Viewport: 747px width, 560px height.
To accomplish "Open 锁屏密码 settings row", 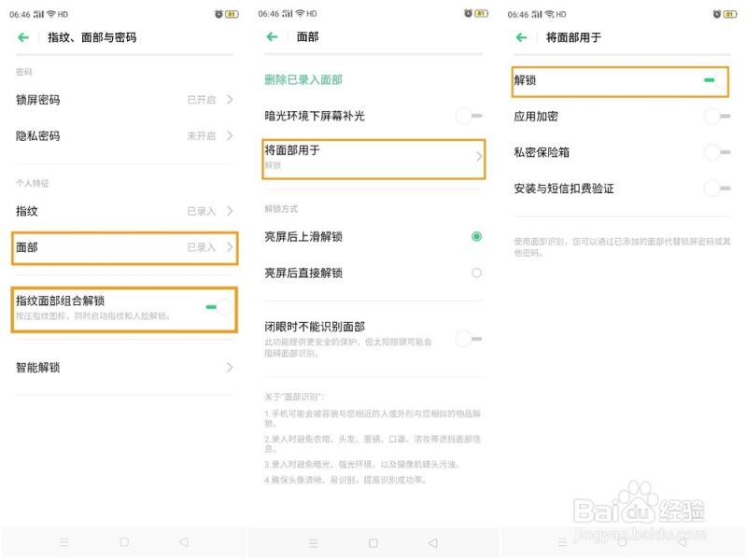I will [x=124, y=100].
